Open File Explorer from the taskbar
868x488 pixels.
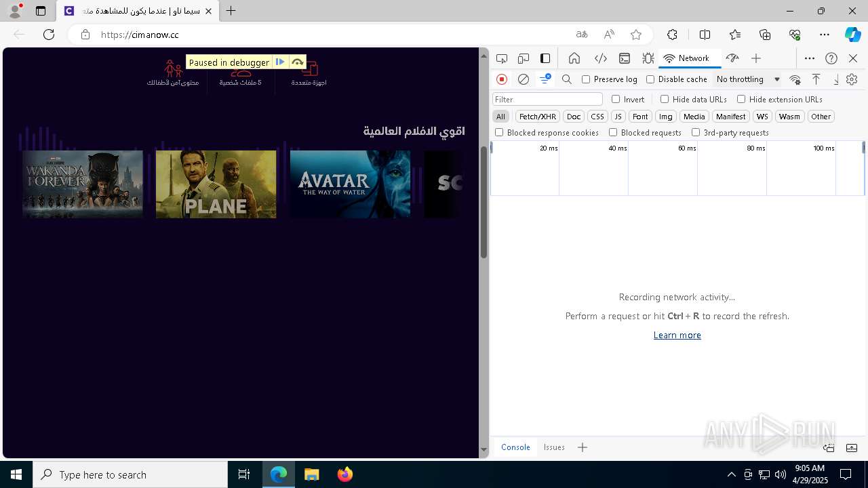click(312, 474)
